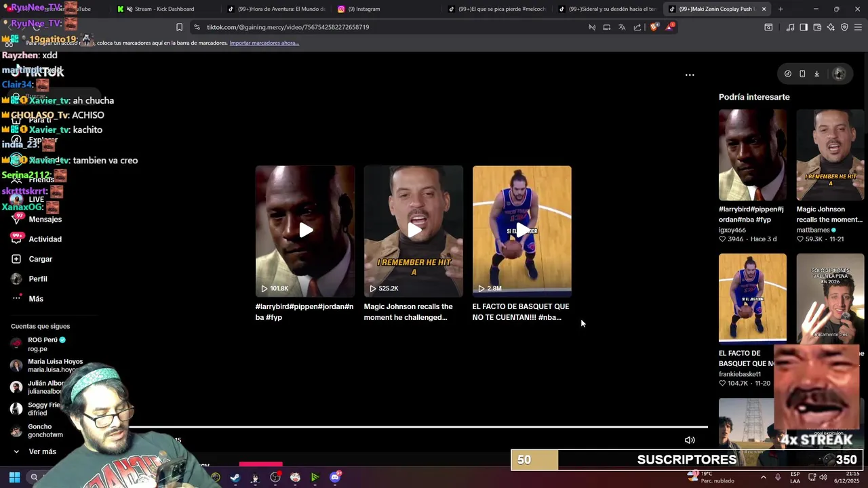Click the mattbarnes username in the sidebar

[813, 230]
